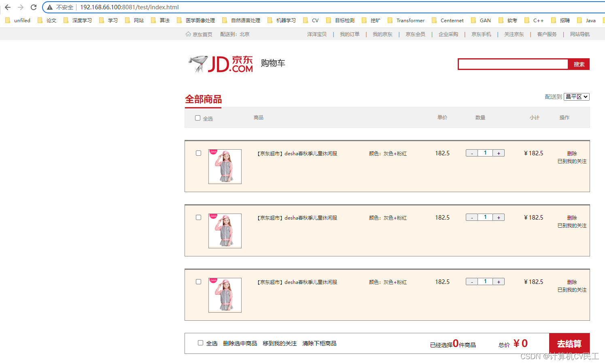Image resolution: width=605 pixels, height=364 pixels.
Task: Tick the first cart item's checkbox
Action: (198, 153)
